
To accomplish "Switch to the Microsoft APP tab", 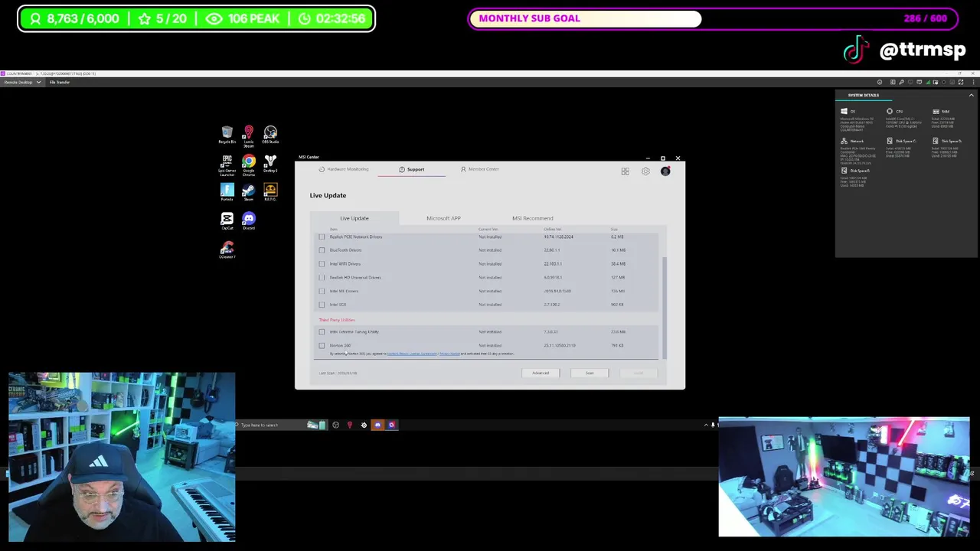I will point(443,218).
